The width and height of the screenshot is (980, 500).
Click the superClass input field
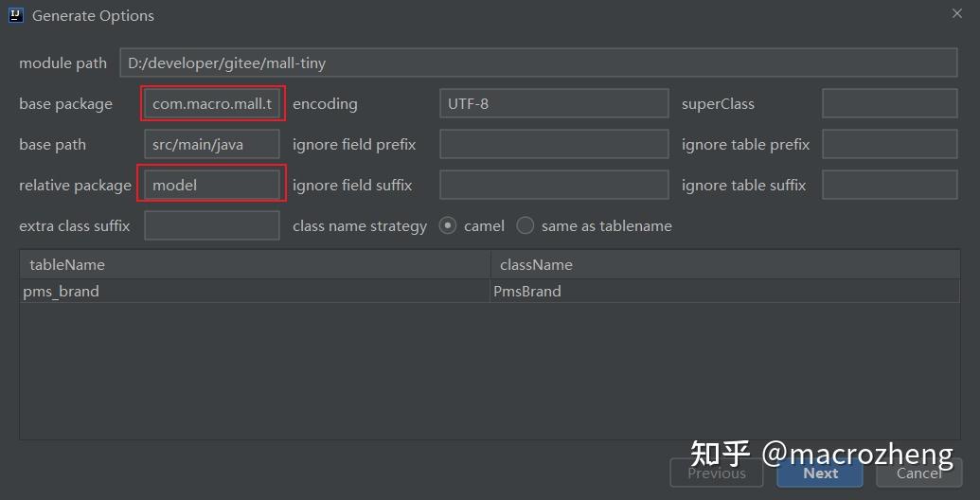coord(889,104)
